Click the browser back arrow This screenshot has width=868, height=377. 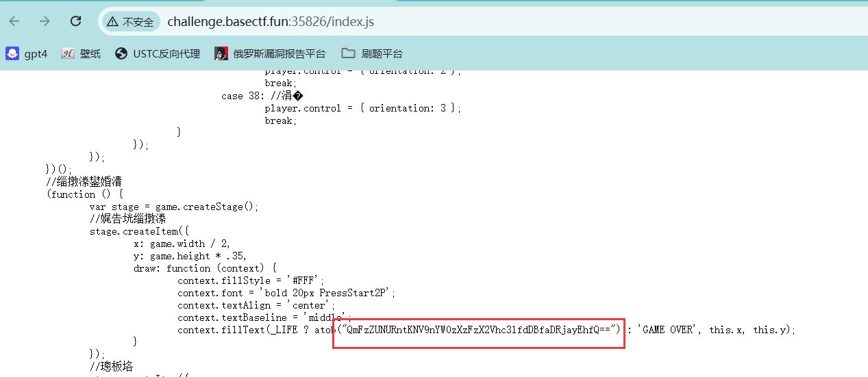[x=14, y=21]
